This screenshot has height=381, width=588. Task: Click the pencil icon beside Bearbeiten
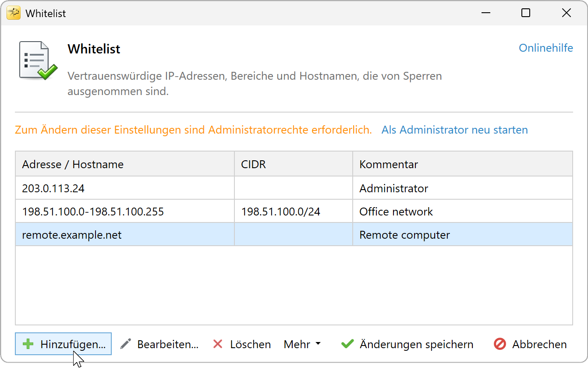point(126,344)
